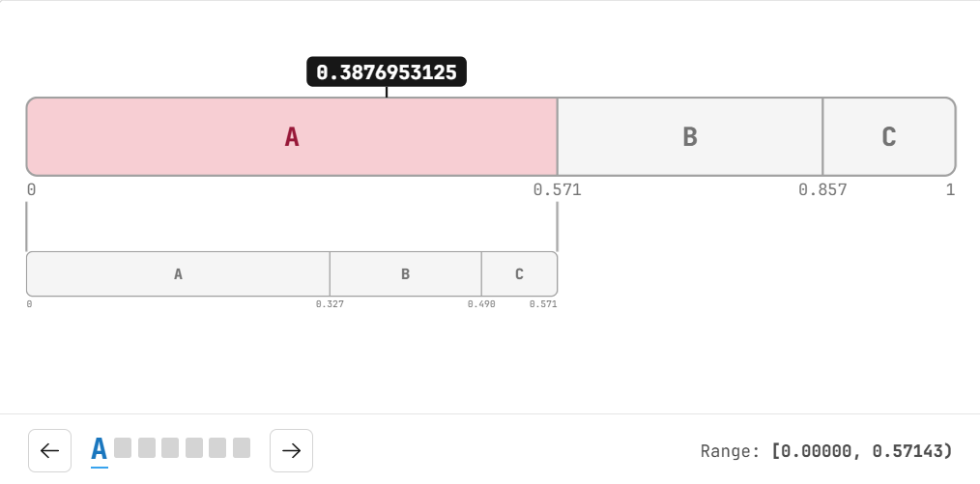This screenshot has height=484, width=980.
Task: Click the small C segment in lower bar
Action: coord(519,274)
